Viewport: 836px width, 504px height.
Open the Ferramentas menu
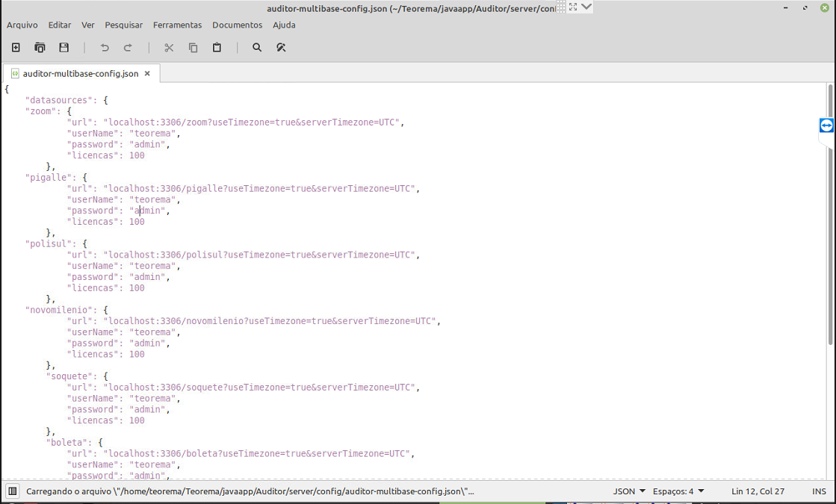pyautogui.click(x=178, y=25)
